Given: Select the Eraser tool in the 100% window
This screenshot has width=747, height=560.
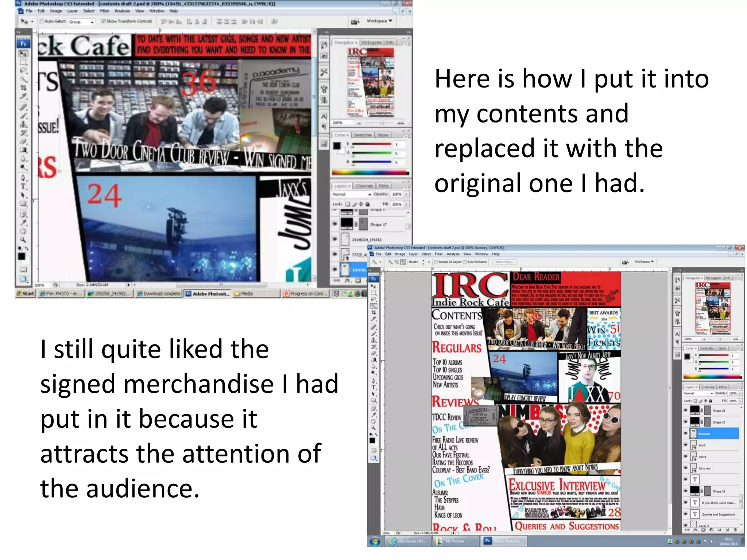Looking at the screenshot, I should [x=373, y=353].
